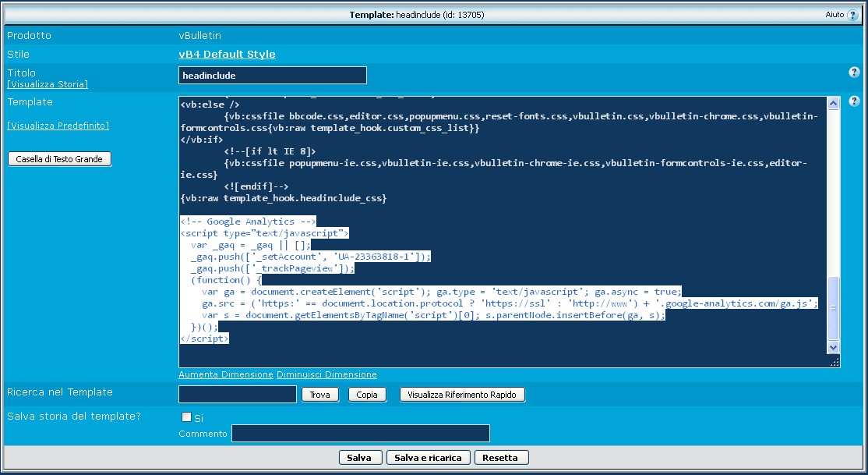The image size is (868, 475).
Task: Click Diminuisci Dimensione to shrink editor
Action: tap(326, 375)
